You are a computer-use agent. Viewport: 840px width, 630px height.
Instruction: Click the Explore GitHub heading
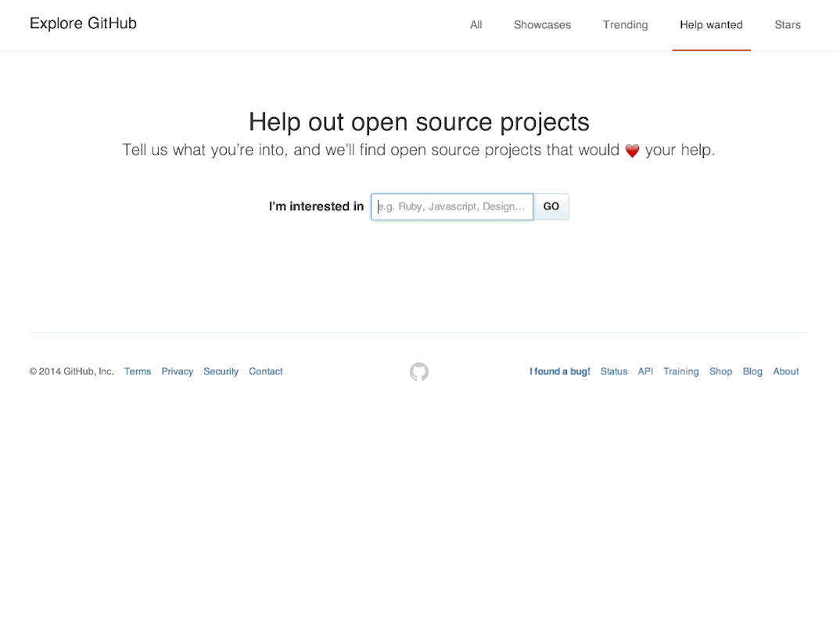coord(83,23)
